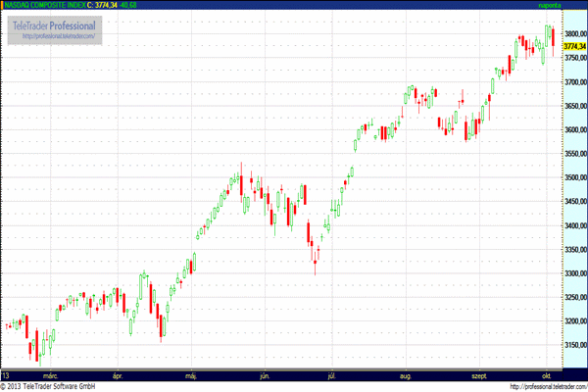This screenshot has width=588, height=392.
Task: Open the 'naponta' interval selector
Action: click(x=550, y=6)
